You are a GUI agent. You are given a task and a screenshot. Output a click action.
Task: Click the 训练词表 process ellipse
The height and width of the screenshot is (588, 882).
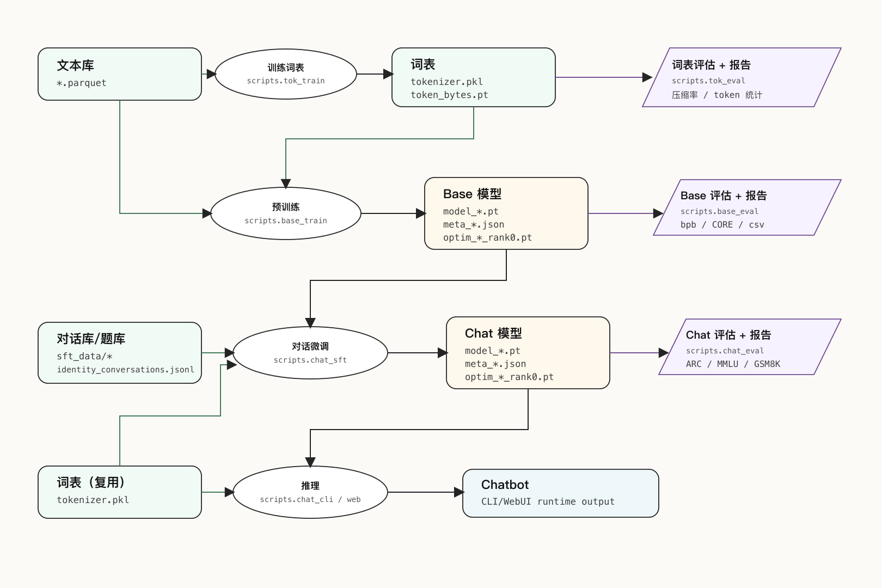pyautogui.click(x=286, y=74)
